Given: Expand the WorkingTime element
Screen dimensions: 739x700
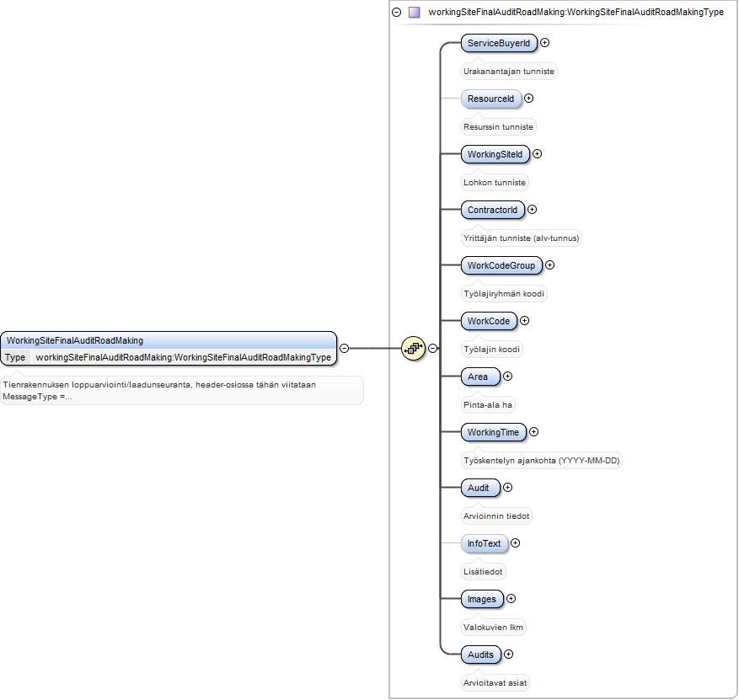Looking at the screenshot, I should pyautogui.click(x=534, y=432).
